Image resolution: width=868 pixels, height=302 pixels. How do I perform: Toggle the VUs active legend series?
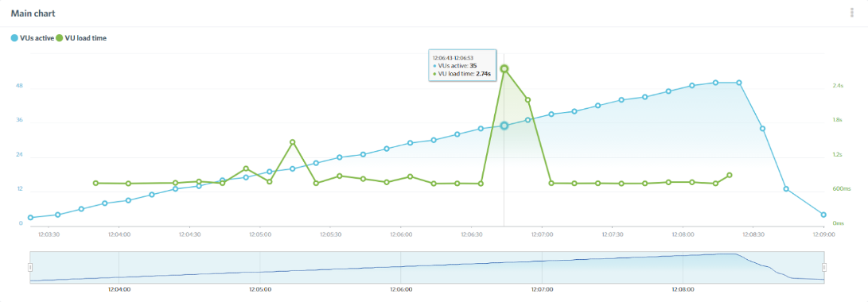coord(33,38)
